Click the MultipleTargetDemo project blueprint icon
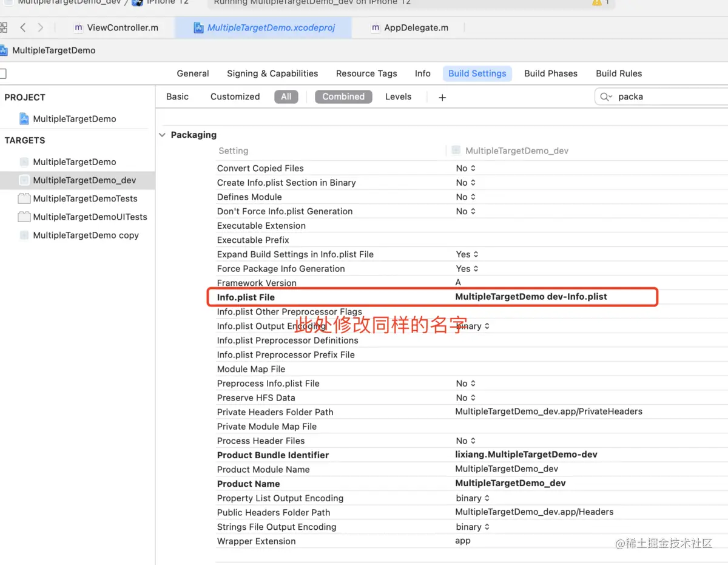The width and height of the screenshot is (728, 565). click(x=24, y=118)
